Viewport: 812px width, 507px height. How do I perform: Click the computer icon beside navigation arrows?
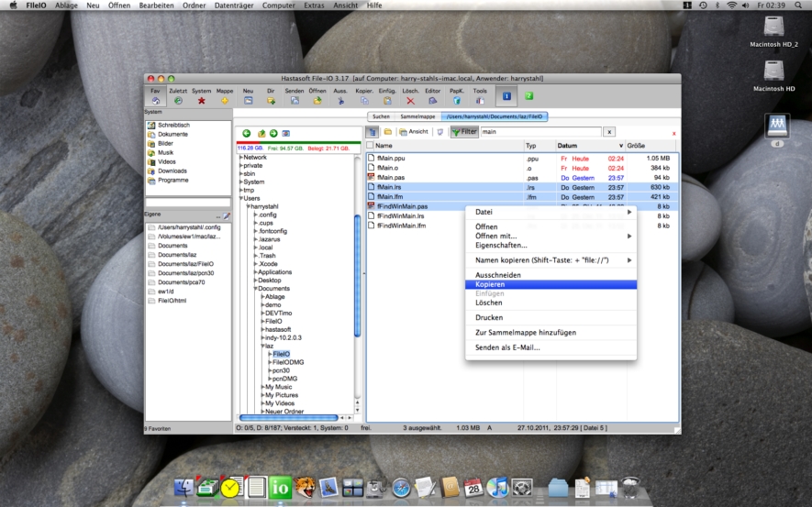(285, 134)
